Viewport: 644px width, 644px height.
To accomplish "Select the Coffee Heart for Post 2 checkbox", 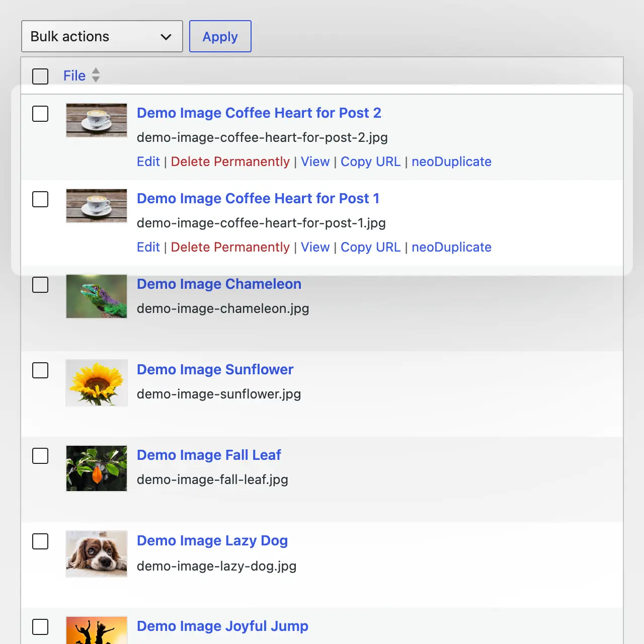I will [x=40, y=114].
